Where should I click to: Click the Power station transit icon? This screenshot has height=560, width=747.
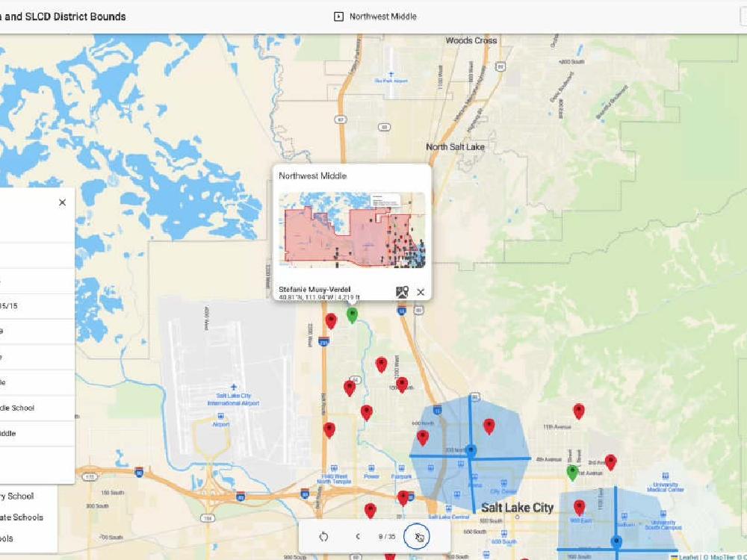coord(371,469)
